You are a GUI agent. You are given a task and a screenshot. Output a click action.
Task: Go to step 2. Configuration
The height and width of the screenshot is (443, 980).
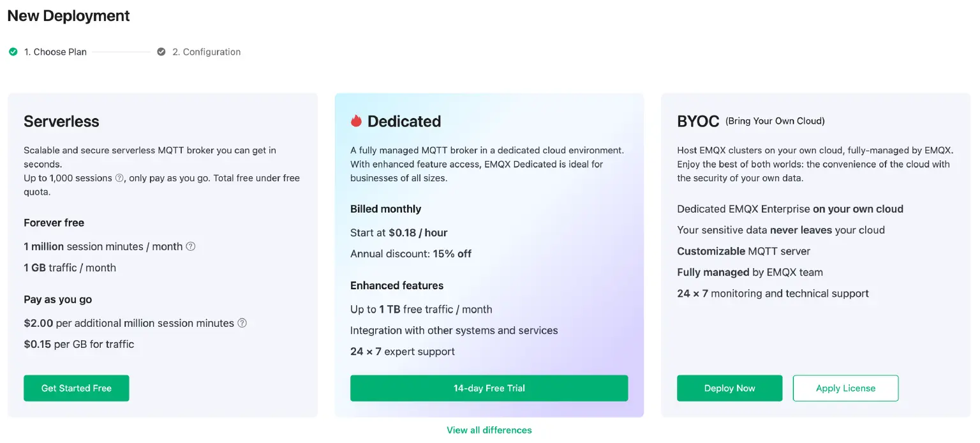tap(206, 52)
